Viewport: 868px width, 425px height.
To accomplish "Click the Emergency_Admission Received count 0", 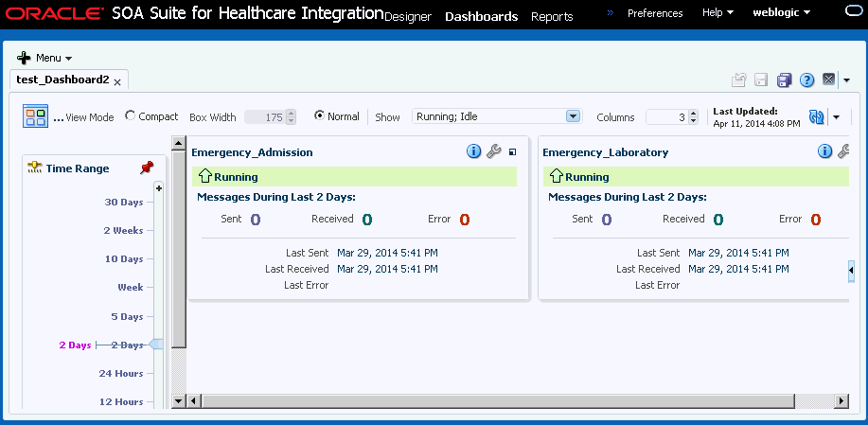I will (x=367, y=220).
